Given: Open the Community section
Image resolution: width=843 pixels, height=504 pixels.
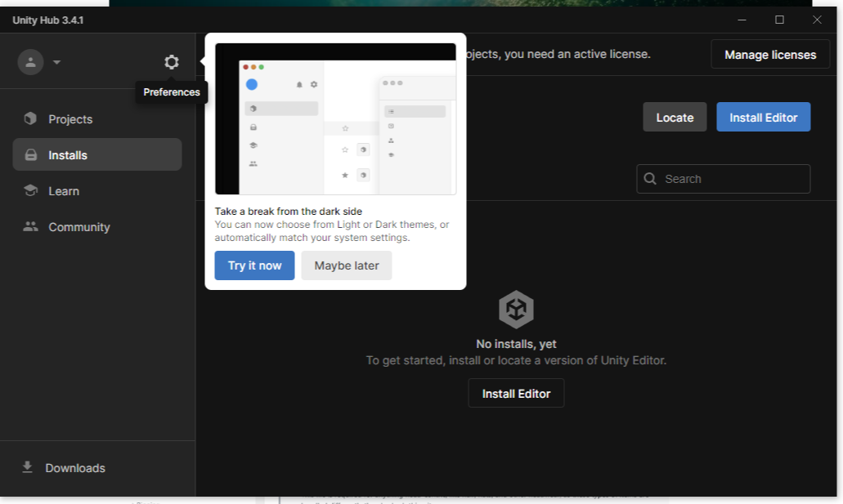Looking at the screenshot, I should pyautogui.click(x=97, y=227).
